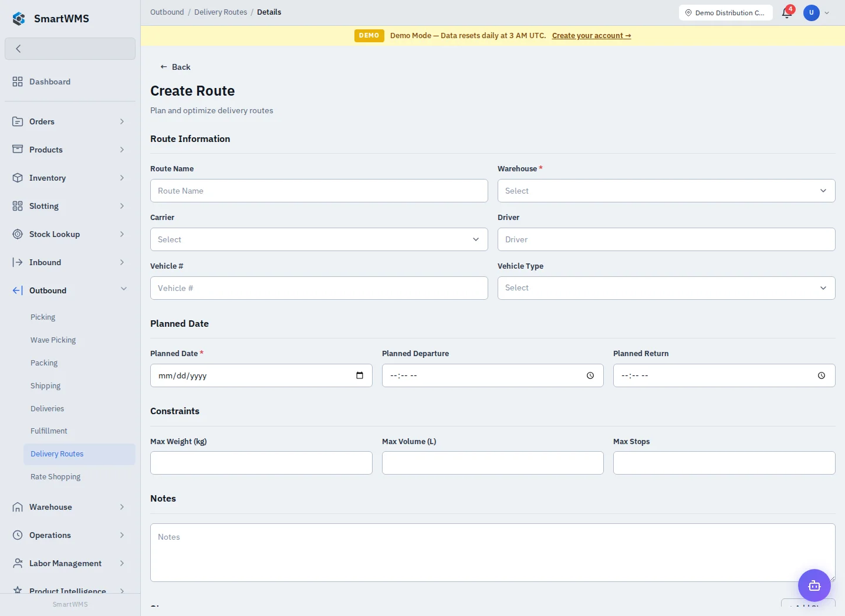The image size is (845, 616).
Task: Click the Max Weight (kg) field
Action: 261,463
